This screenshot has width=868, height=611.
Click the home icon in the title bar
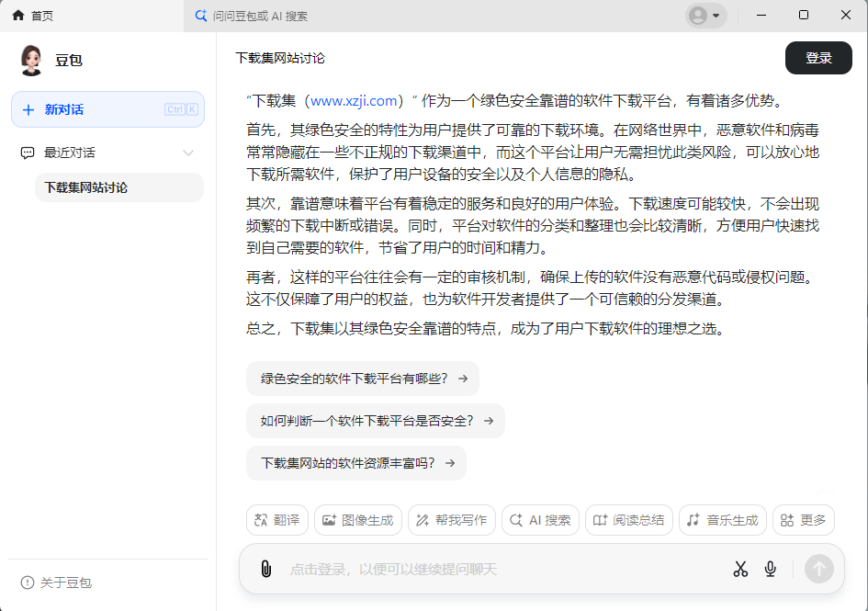point(18,16)
